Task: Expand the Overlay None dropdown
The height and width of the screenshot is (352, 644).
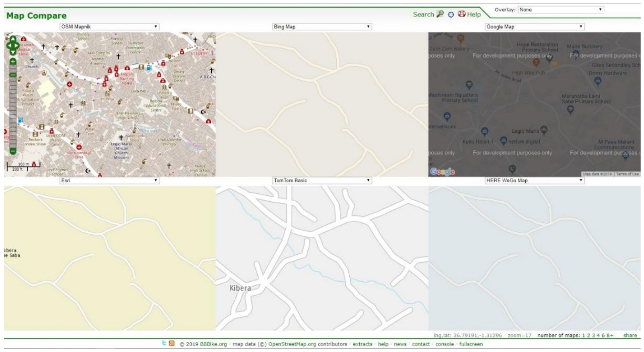Action: pos(561,10)
